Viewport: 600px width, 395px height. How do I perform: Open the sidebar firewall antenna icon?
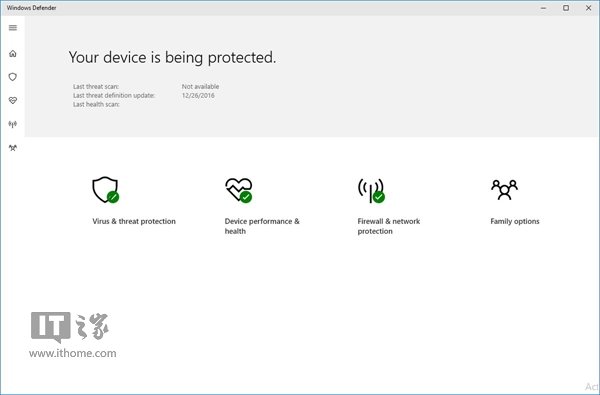click(13, 124)
